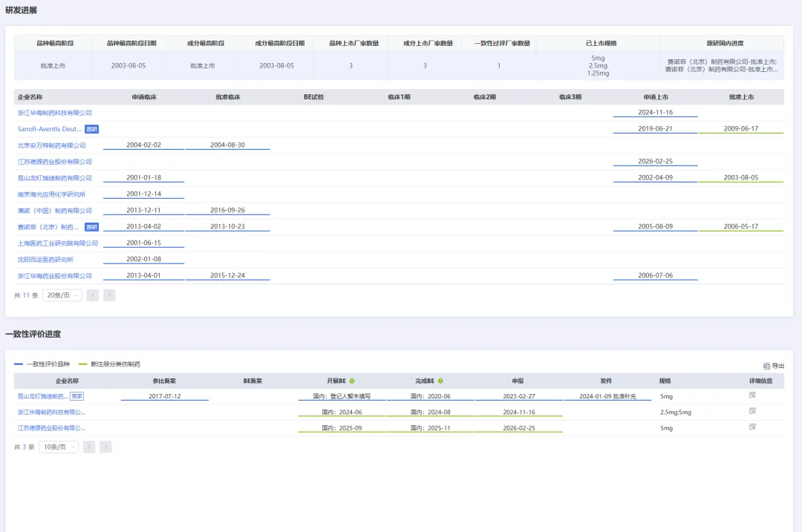Image resolution: width=802 pixels, height=532 pixels.
Task: Open 北京安万特制药有限公司 link
Action: pos(52,145)
